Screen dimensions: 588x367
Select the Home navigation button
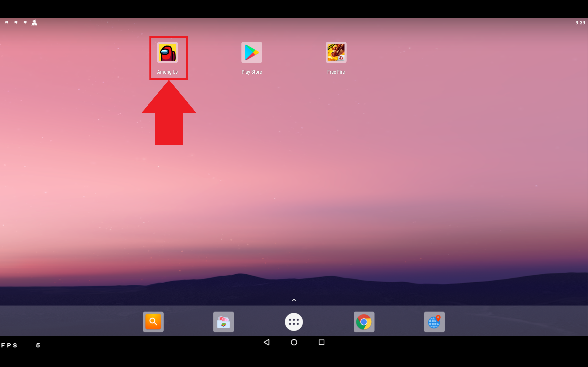pyautogui.click(x=294, y=342)
